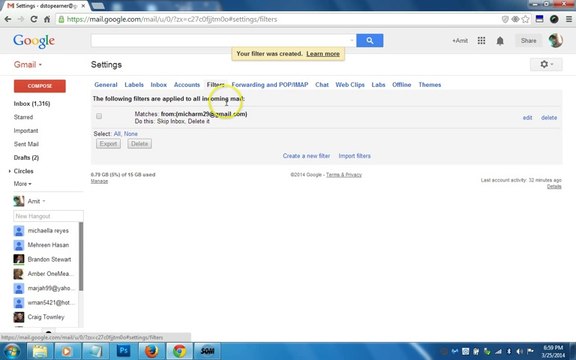Open Firefox from the taskbar

point(151,351)
